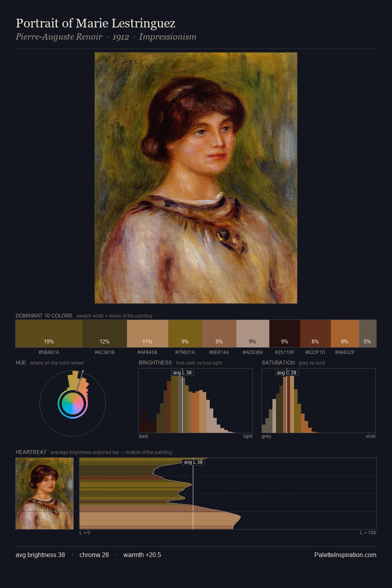This screenshot has height=588, width=392.
Task: Click the hex label #AF8458
Action: [x=147, y=352]
